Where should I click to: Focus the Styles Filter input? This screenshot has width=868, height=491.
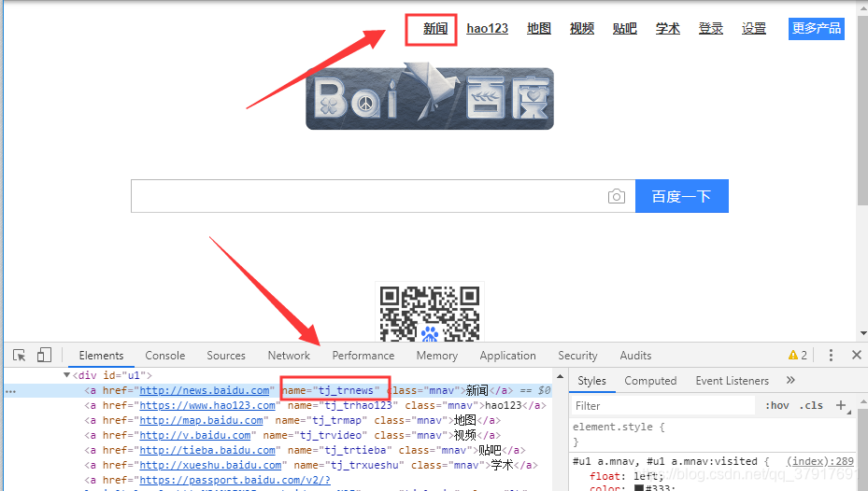pos(663,406)
